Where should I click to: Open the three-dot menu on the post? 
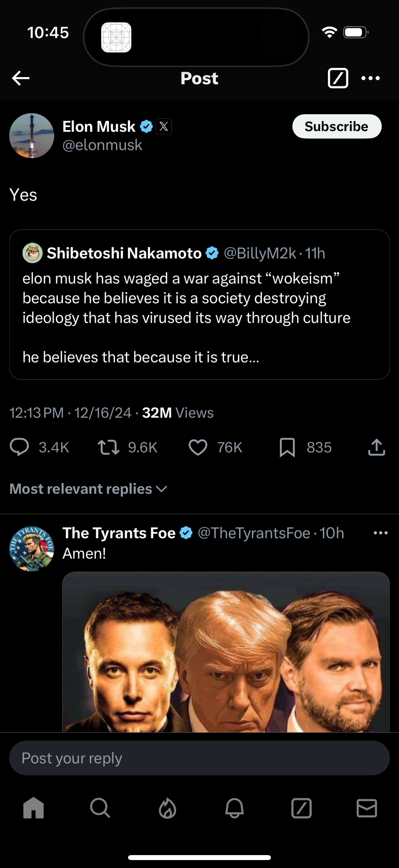pos(370,78)
